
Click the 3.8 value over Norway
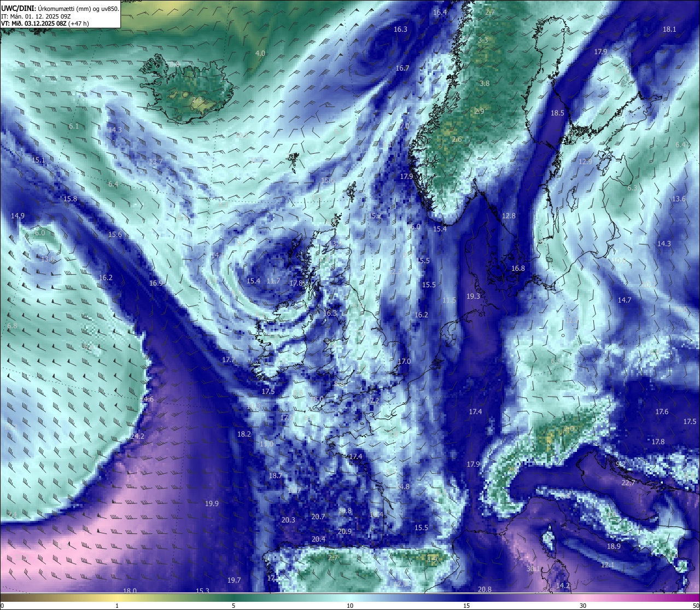[x=485, y=83]
